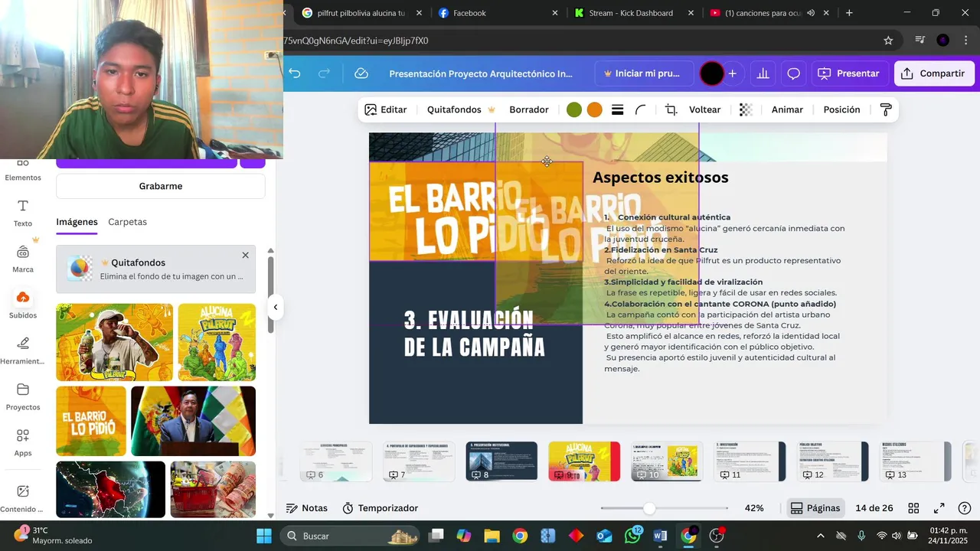Open the Windows Start menu
Viewport: 980px width, 551px height.
(264, 536)
